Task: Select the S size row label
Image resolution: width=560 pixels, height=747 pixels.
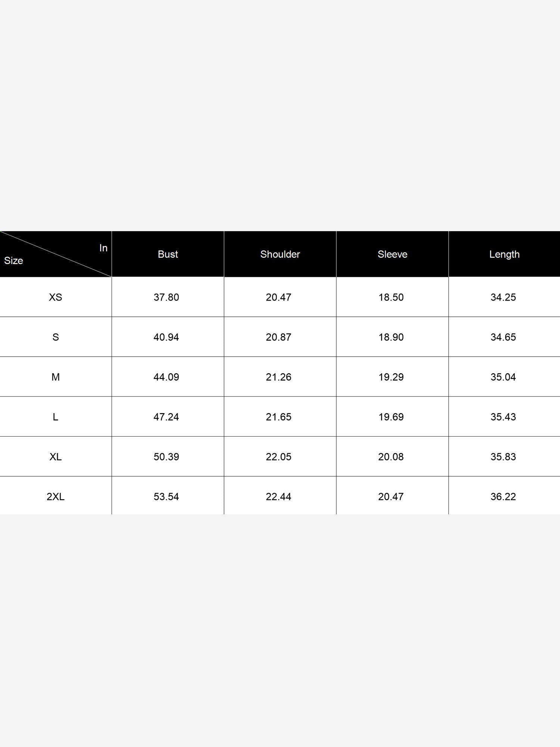Action: 56,337
